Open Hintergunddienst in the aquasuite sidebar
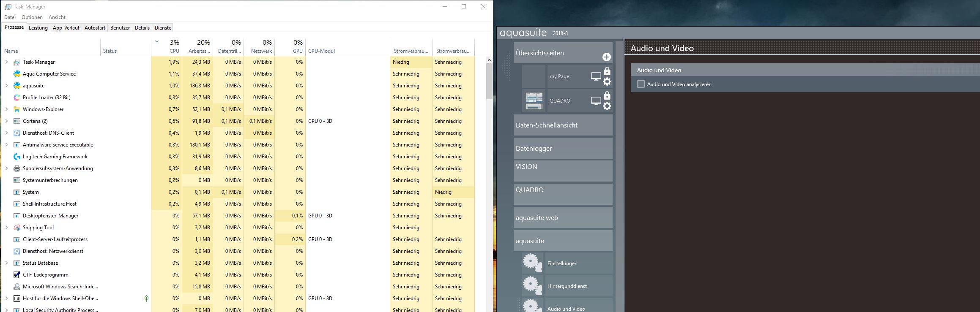This screenshot has height=312, width=980. (x=579, y=286)
